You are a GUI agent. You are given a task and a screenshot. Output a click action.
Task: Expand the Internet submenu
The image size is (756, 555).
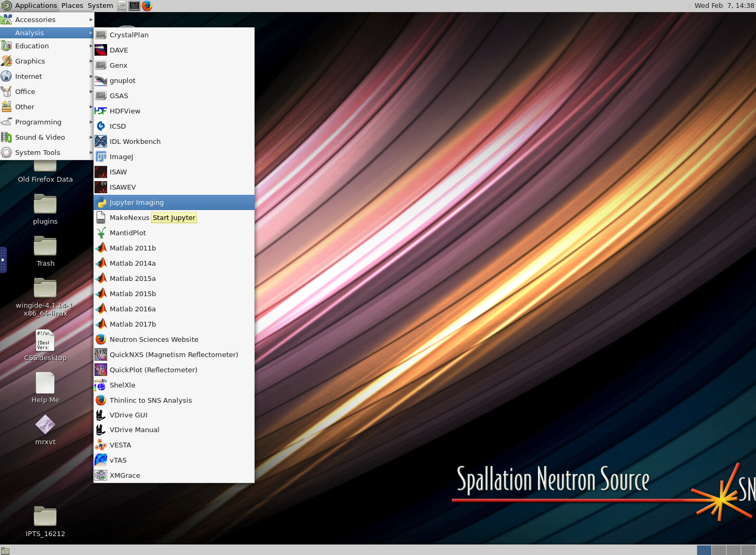tap(47, 76)
